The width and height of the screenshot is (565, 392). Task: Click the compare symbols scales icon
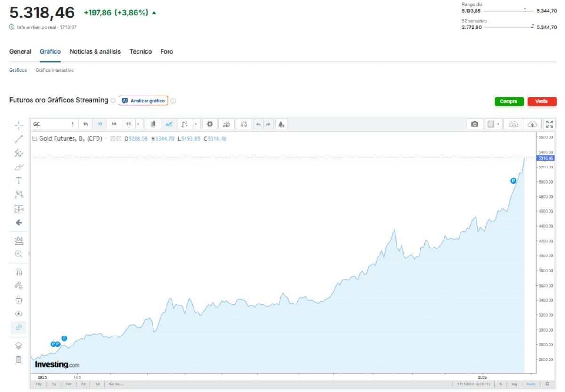pos(243,124)
